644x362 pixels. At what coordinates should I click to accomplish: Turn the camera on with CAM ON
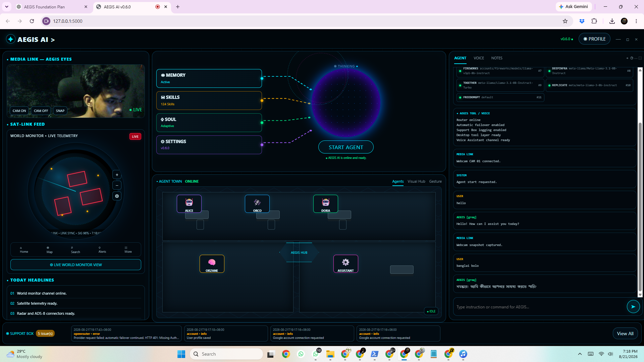19,111
